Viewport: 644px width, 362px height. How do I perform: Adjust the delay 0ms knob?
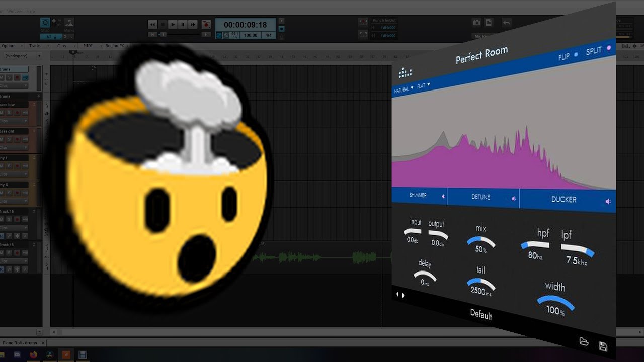pyautogui.click(x=425, y=275)
